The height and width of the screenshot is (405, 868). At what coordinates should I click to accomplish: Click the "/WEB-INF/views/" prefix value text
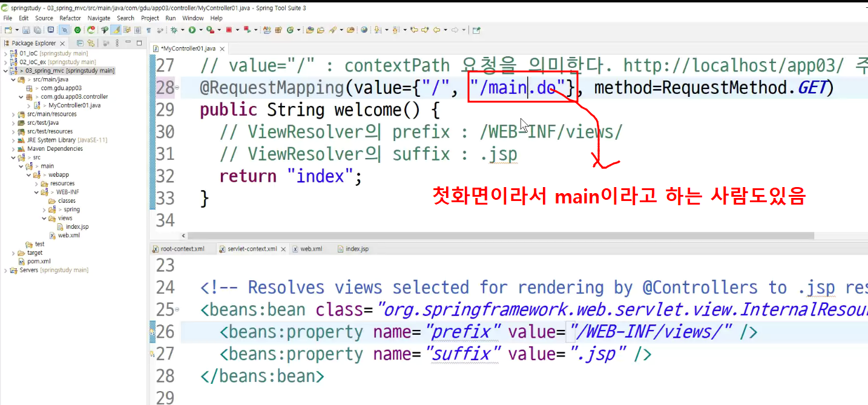coord(653,332)
